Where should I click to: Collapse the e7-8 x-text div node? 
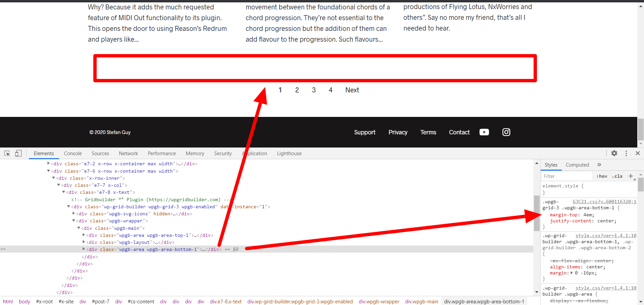(x=63, y=192)
